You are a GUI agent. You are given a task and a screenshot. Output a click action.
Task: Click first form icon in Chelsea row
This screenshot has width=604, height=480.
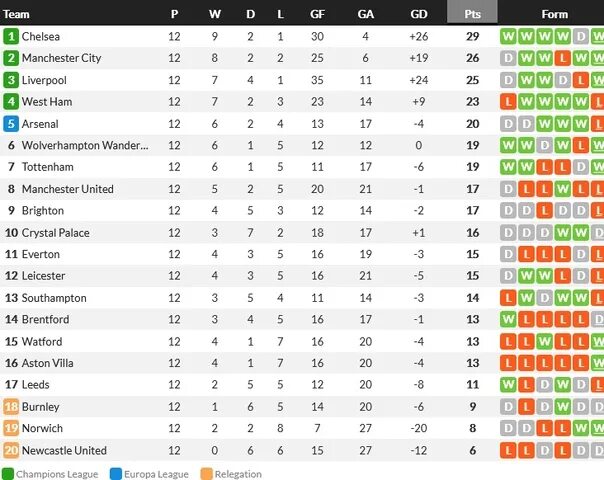508,37
